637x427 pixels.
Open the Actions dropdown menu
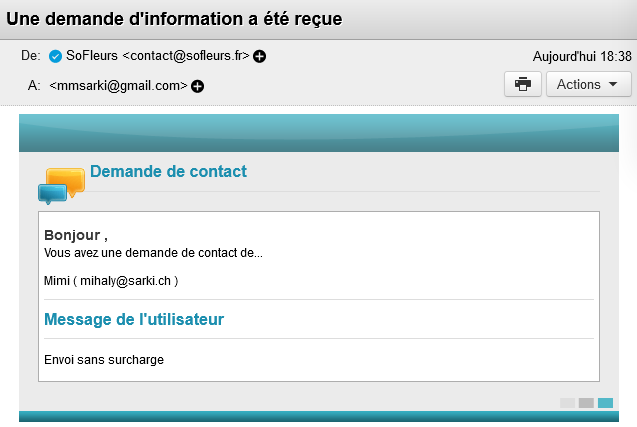(588, 84)
